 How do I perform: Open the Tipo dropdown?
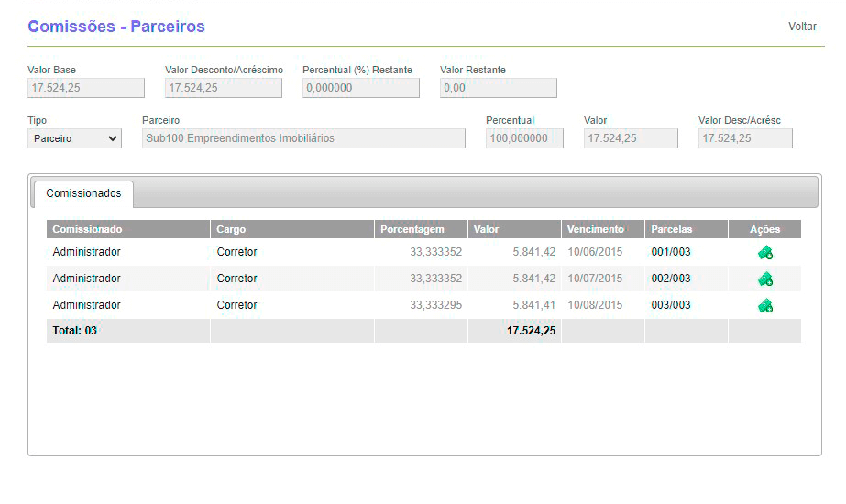click(74, 138)
